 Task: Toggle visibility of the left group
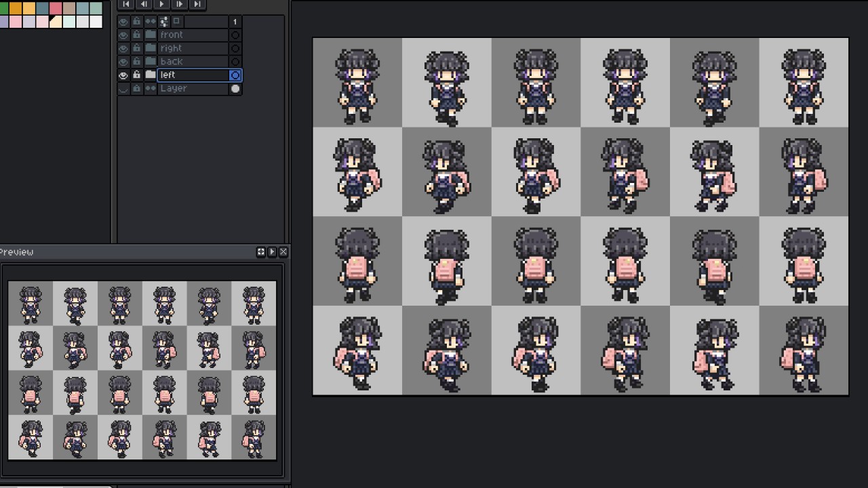(123, 75)
